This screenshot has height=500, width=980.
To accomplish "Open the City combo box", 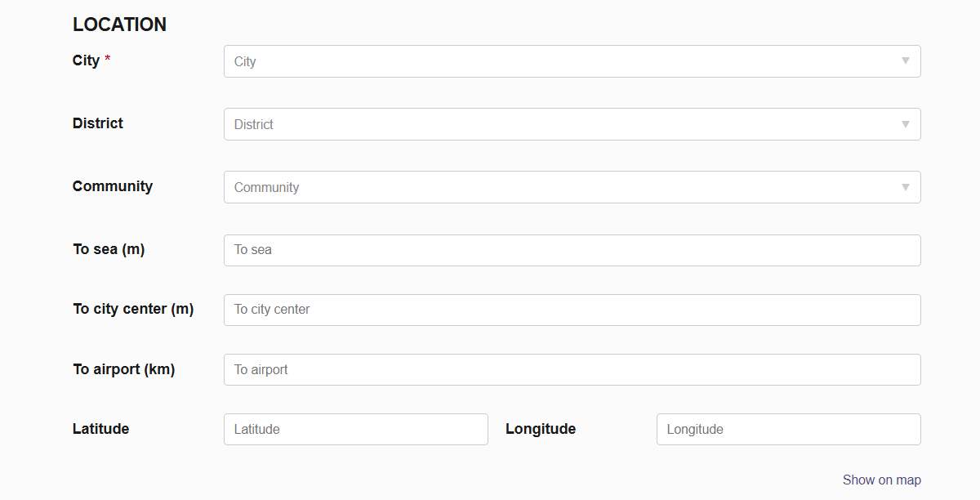I will tap(563, 61).
